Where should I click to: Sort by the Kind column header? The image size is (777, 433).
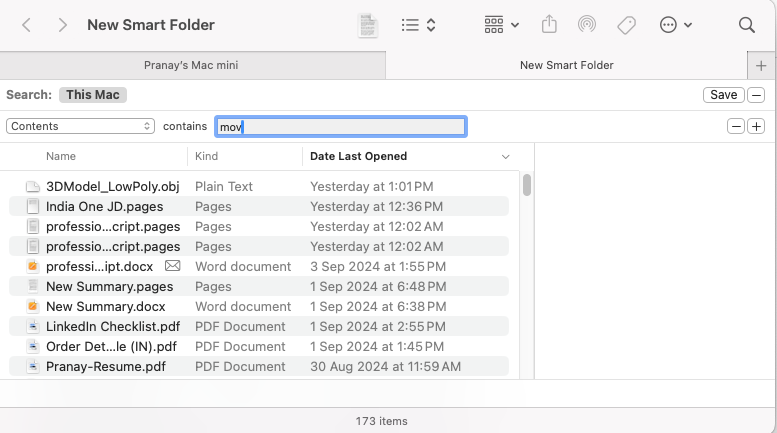pyautogui.click(x=206, y=157)
